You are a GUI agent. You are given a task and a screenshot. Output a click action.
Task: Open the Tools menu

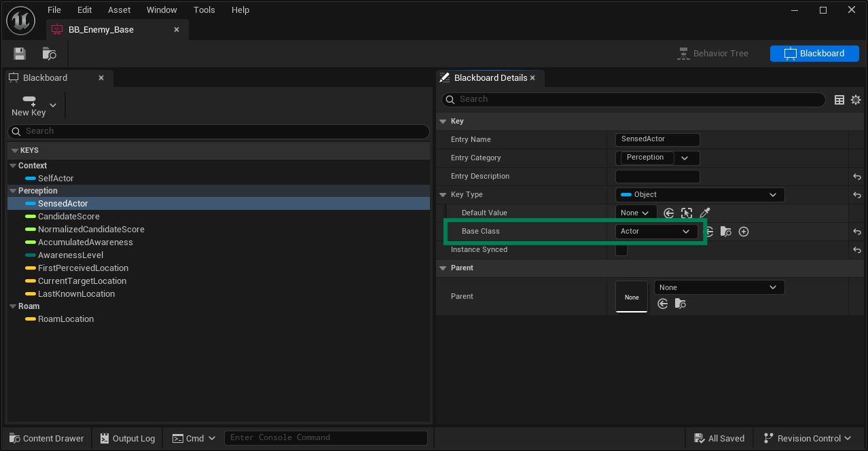[x=204, y=10]
